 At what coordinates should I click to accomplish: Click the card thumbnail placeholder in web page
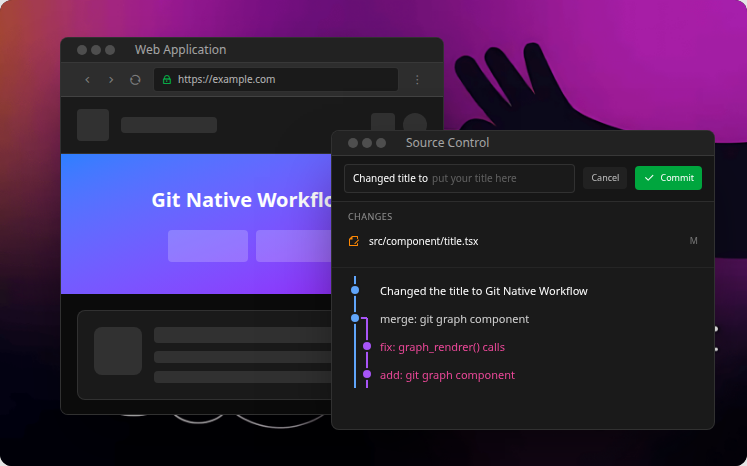118,351
